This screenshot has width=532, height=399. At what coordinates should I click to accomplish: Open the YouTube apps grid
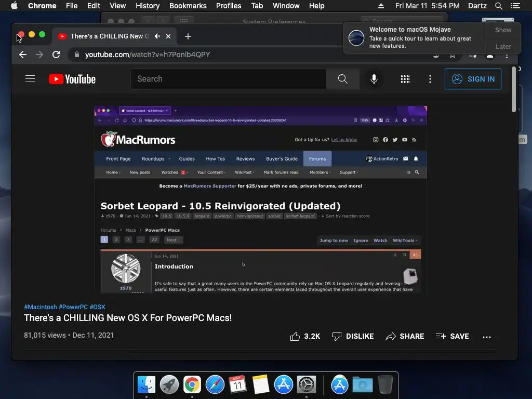[405, 79]
